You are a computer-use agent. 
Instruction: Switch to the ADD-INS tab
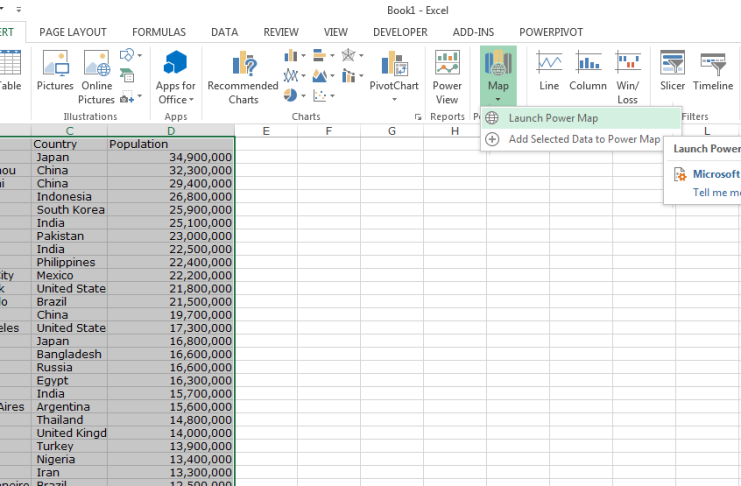(473, 32)
